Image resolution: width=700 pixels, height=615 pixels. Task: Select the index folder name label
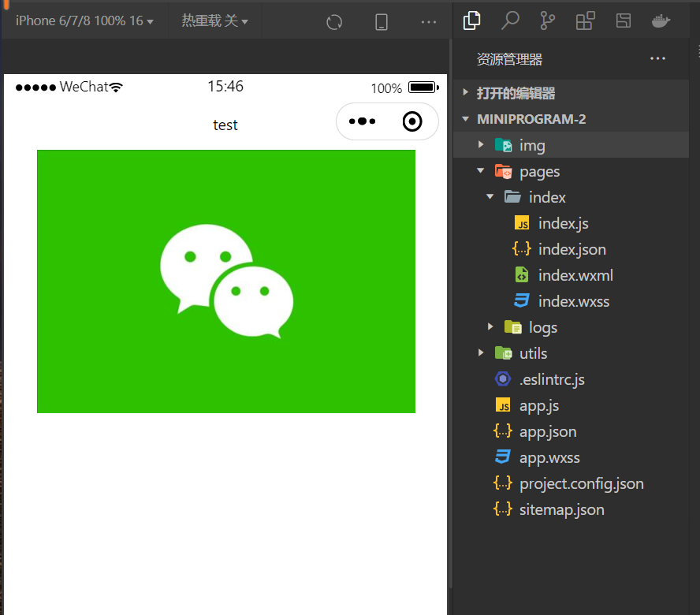547,197
